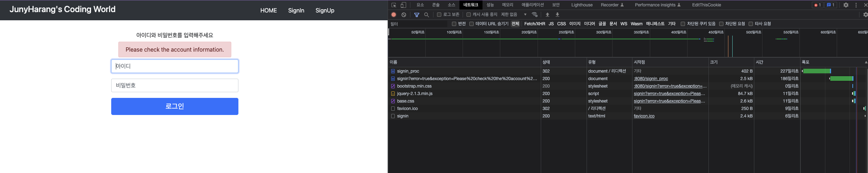868x173 pixels.
Task: Tick the 데이터 URL 숨기기 checkbox
Action: click(x=471, y=24)
